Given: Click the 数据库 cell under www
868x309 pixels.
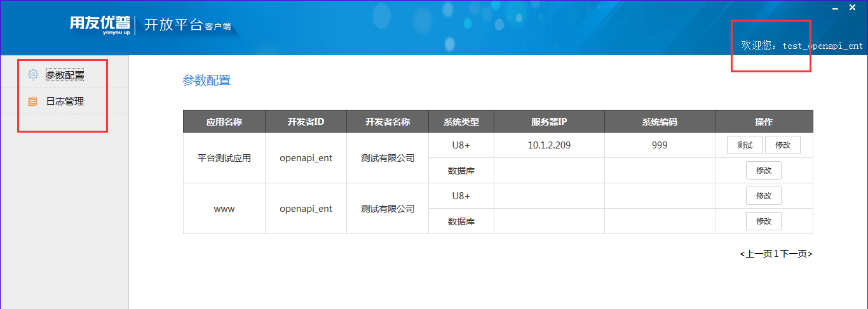Looking at the screenshot, I should [461, 221].
